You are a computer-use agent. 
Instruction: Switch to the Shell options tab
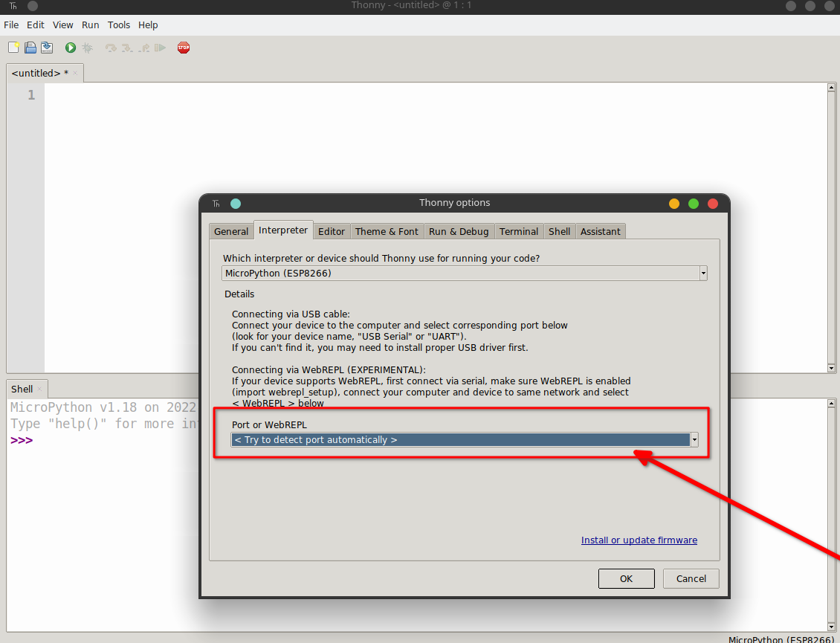559,231
